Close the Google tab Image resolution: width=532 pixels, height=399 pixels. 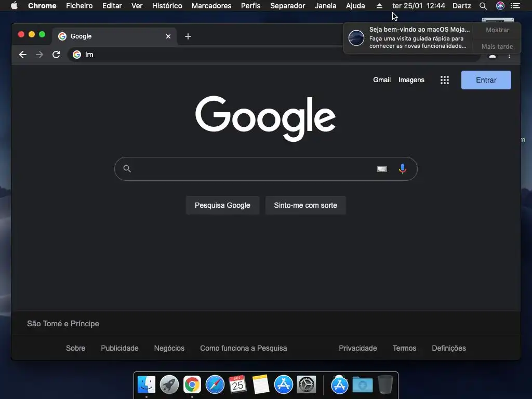[x=168, y=36]
